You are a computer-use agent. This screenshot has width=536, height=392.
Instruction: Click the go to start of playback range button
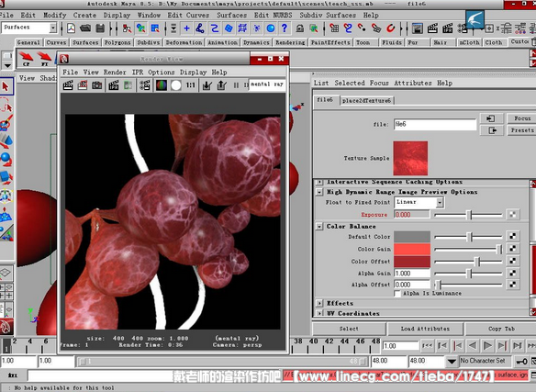tap(427, 346)
